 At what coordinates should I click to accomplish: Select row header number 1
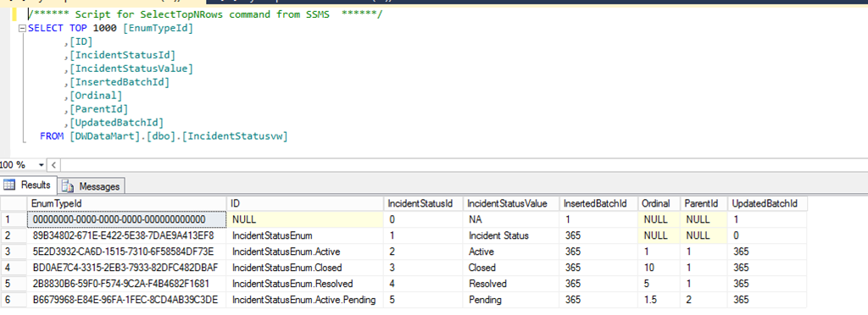(x=14, y=219)
